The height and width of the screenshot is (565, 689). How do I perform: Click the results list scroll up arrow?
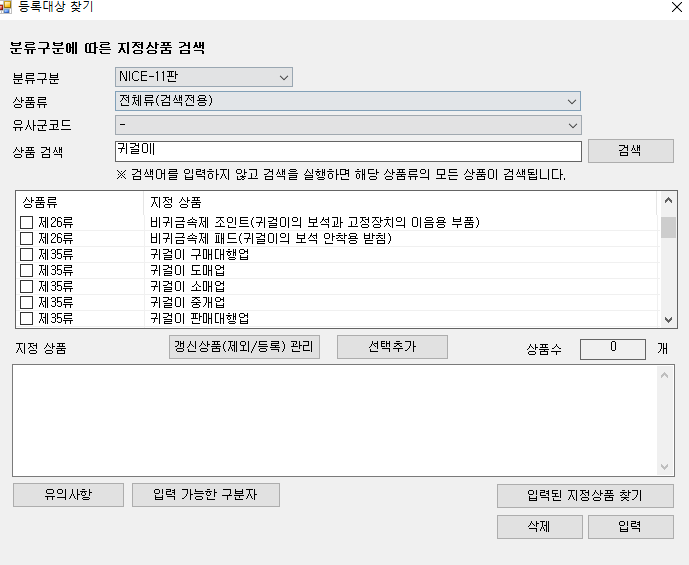tap(668, 201)
